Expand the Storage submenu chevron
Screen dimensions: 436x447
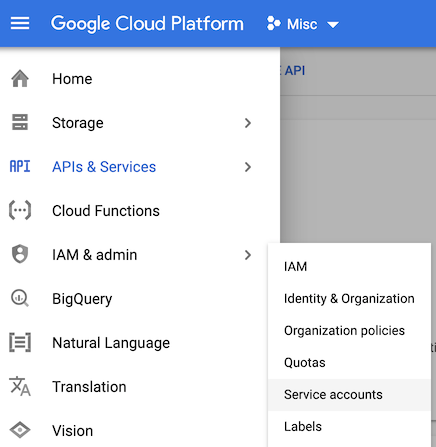[248, 123]
